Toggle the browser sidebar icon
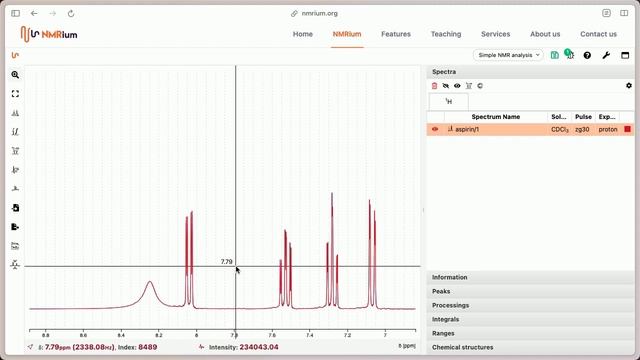 tap(16, 13)
